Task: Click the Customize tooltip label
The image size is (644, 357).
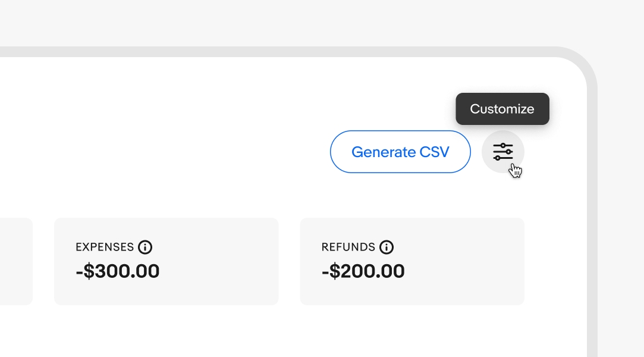Action: point(502,109)
